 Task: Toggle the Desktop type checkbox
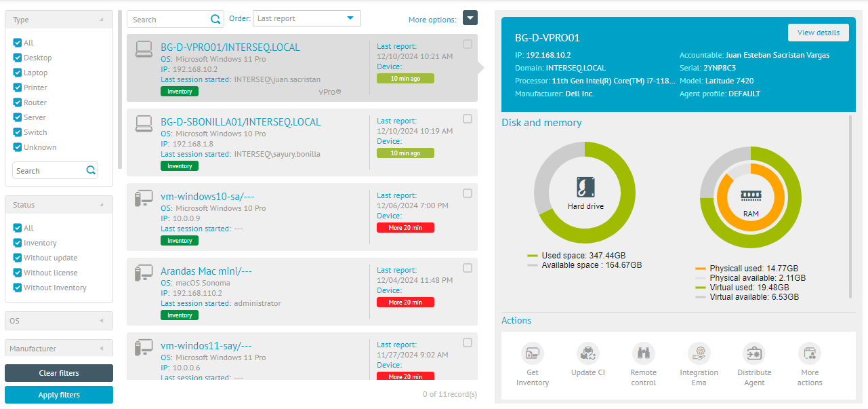[18, 58]
